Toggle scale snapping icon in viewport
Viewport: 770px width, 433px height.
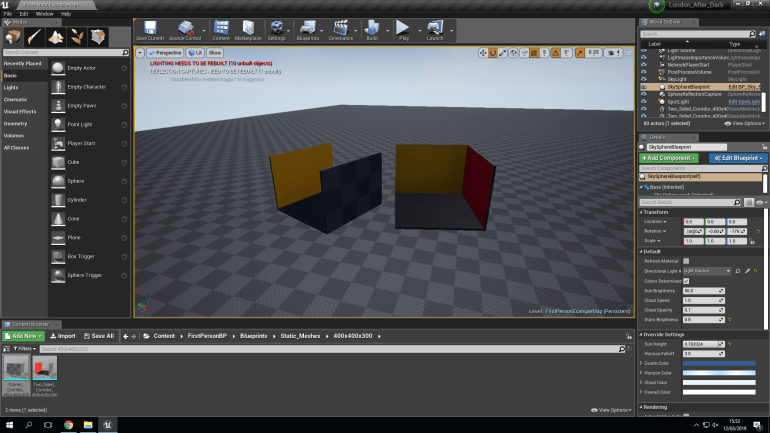click(580, 53)
